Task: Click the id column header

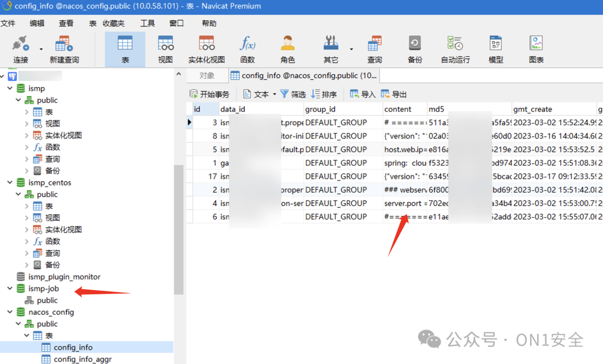Action: coord(205,109)
